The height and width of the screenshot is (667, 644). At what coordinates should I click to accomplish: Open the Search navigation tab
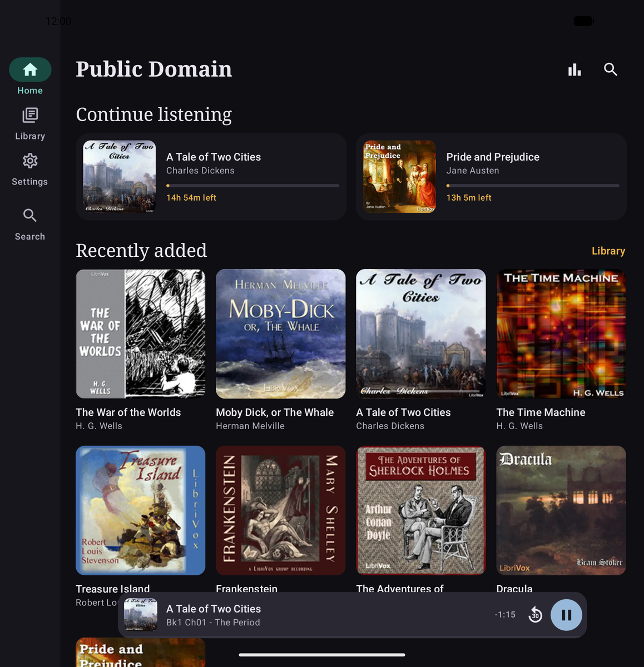(x=30, y=225)
